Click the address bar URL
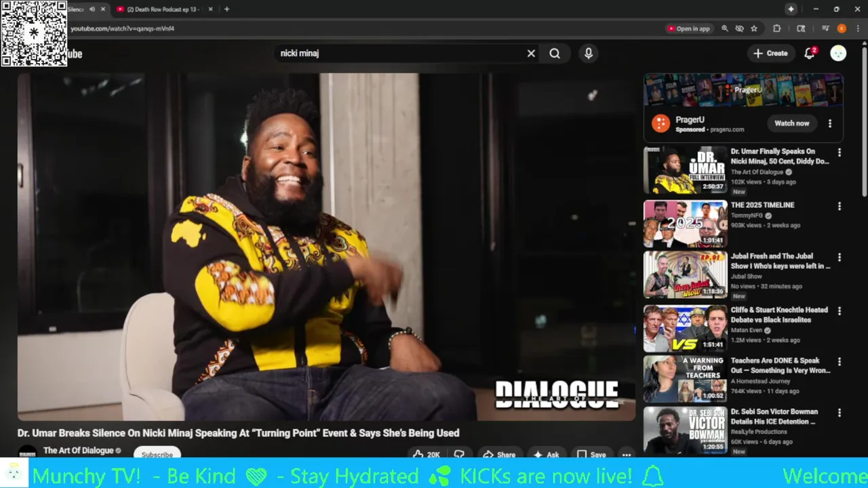The image size is (868, 488). [x=123, y=28]
